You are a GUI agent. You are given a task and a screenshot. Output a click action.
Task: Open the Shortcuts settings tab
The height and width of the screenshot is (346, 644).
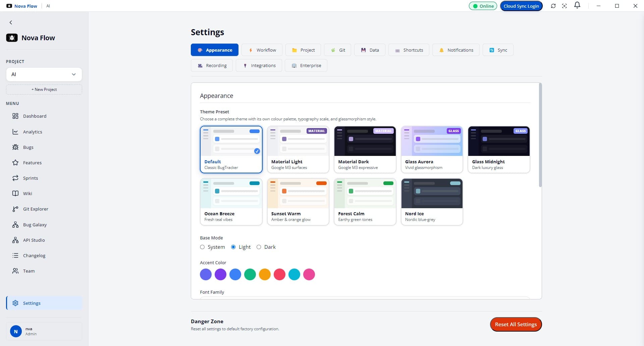point(409,50)
